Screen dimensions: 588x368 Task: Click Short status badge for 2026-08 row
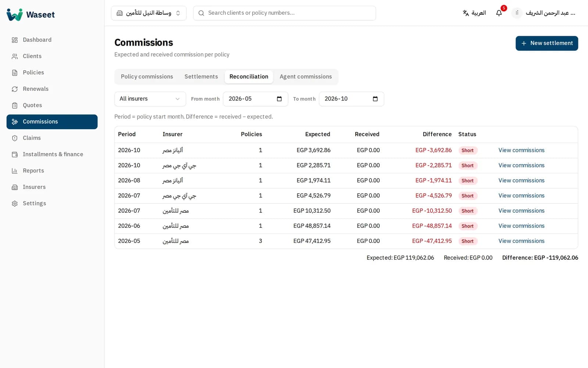(467, 181)
